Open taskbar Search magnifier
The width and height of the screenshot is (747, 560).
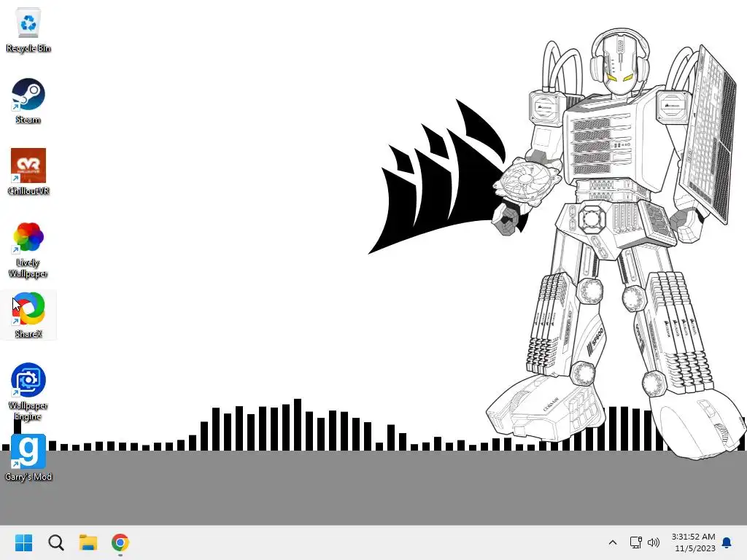[x=55, y=542]
